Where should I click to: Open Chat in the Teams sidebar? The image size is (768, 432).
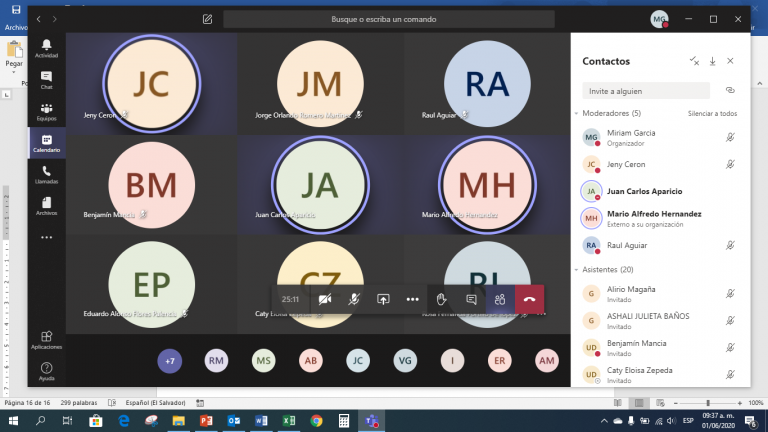tap(47, 79)
